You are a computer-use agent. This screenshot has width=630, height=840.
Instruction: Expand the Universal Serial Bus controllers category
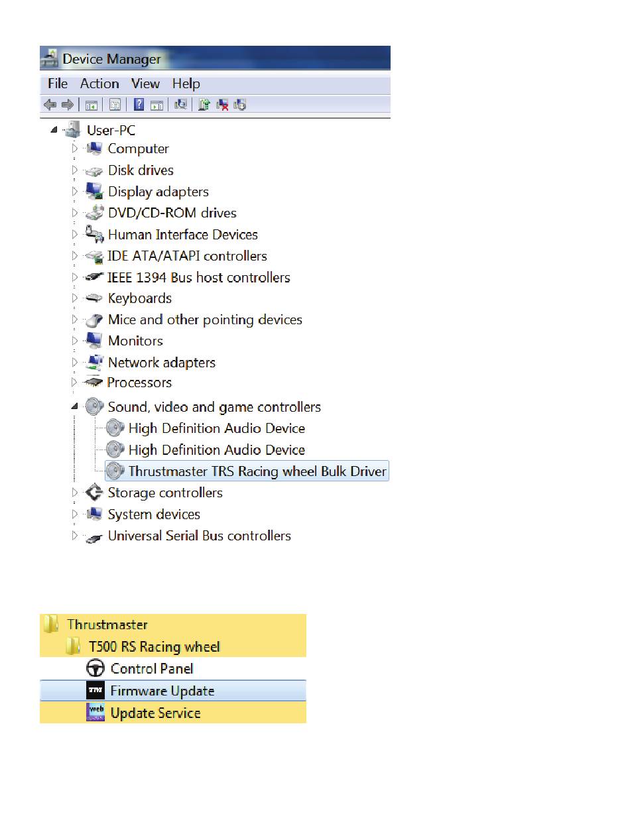point(75,536)
